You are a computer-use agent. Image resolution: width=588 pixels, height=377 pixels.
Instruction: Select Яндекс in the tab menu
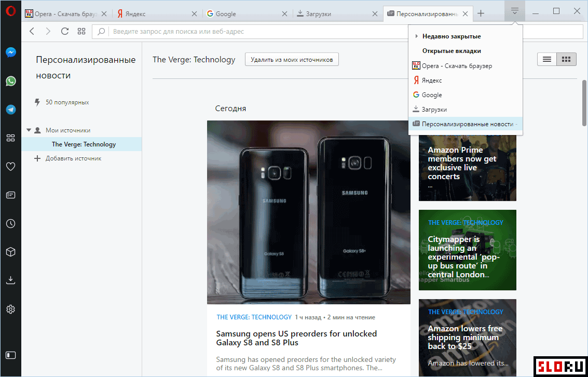(x=466, y=80)
